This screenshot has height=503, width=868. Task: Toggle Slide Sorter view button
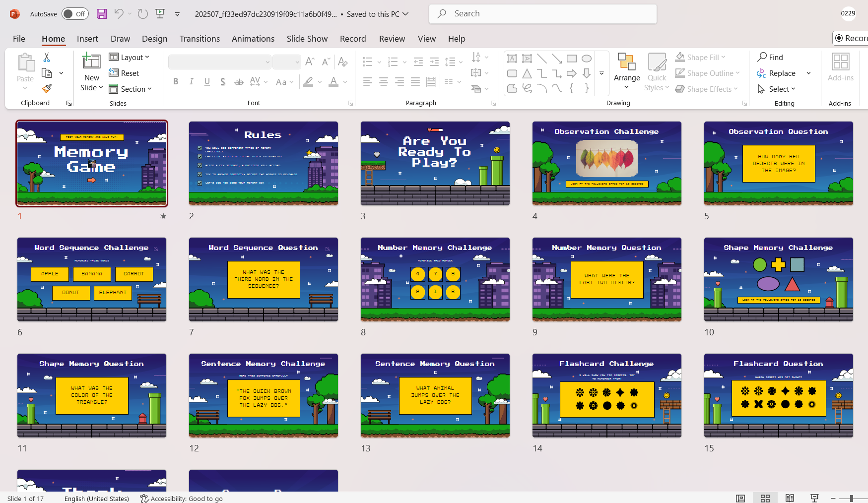pos(765,498)
